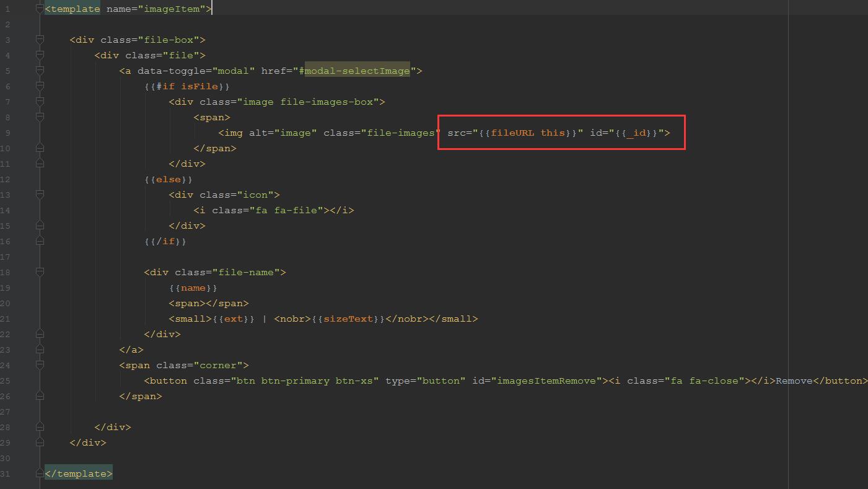868x489 pixels.
Task: Click the "corner" class value
Action: click(218, 365)
